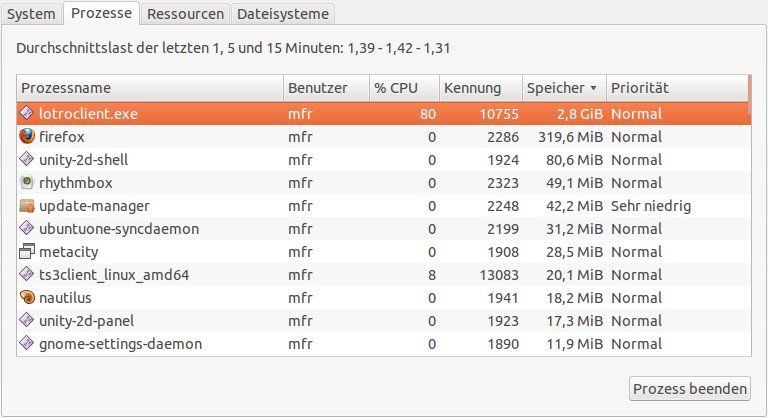
Task: Select the ubuntuone-syncdaemon process row
Action: click(384, 229)
